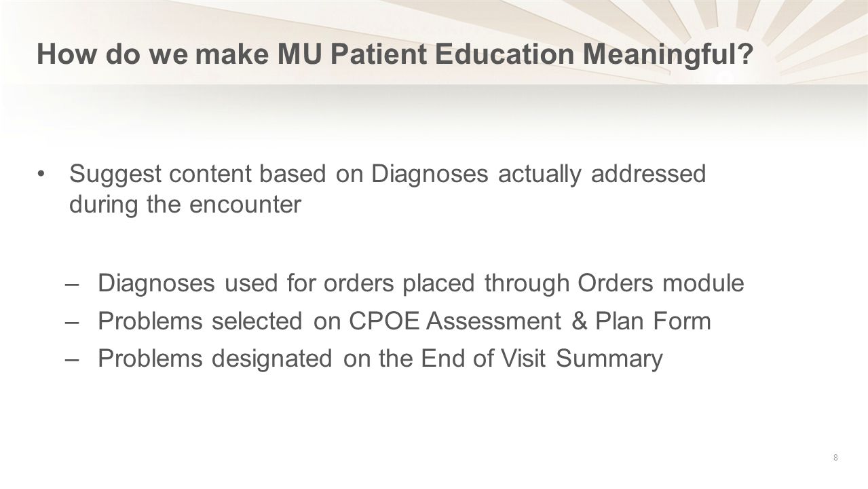Screen dimensions: 868x489
Task: Click the slide title about MU Patient Education
Action: coord(396,54)
